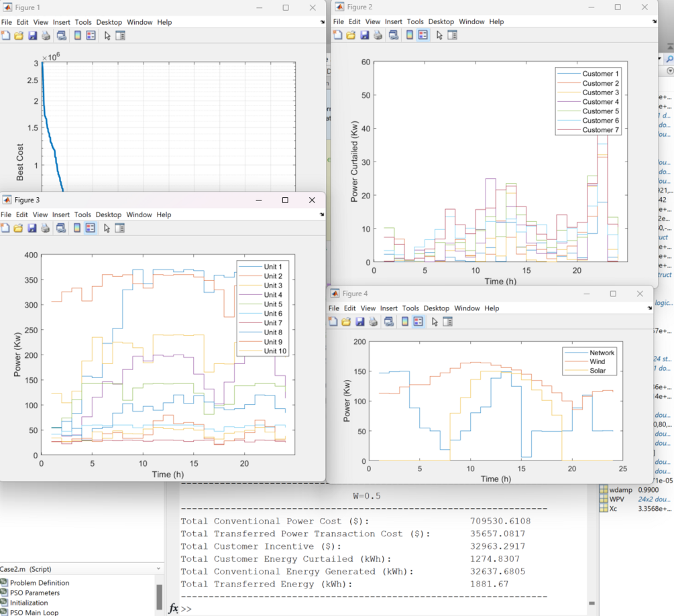Click New Figure icon in Figure 4 toolbar
The width and height of the screenshot is (674, 616).
pyautogui.click(x=333, y=322)
